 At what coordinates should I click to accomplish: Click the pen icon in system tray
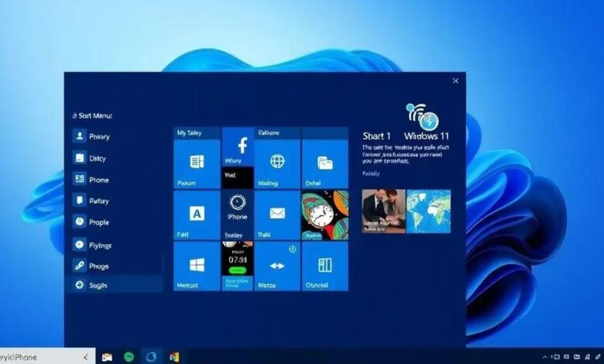click(597, 357)
